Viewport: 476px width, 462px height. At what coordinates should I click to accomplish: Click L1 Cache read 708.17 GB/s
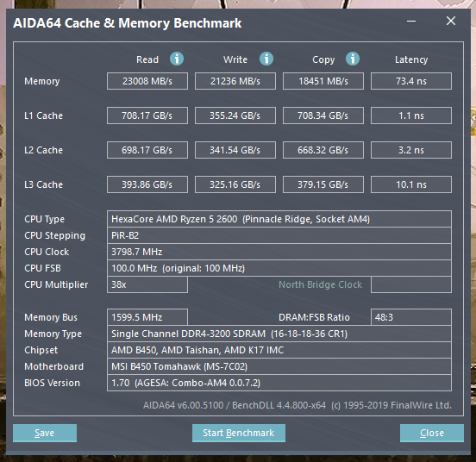coord(147,115)
